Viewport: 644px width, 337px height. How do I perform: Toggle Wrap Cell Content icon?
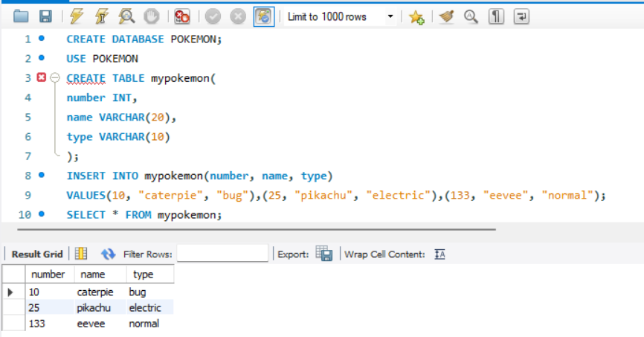[439, 254]
